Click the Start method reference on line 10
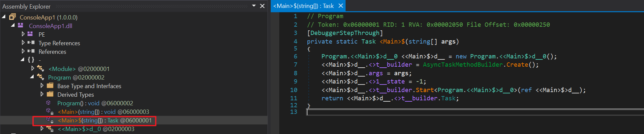The height and width of the screenshot is (134, 644). 425,90
